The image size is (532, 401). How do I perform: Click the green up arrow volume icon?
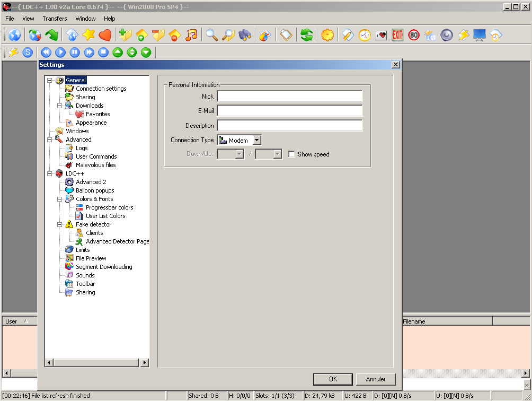118,53
